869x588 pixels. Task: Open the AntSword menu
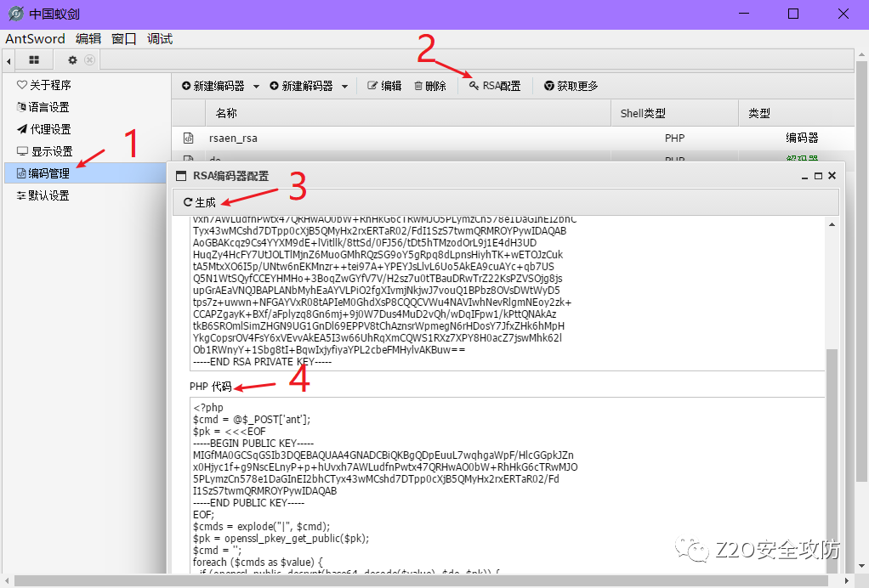[35, 39]
